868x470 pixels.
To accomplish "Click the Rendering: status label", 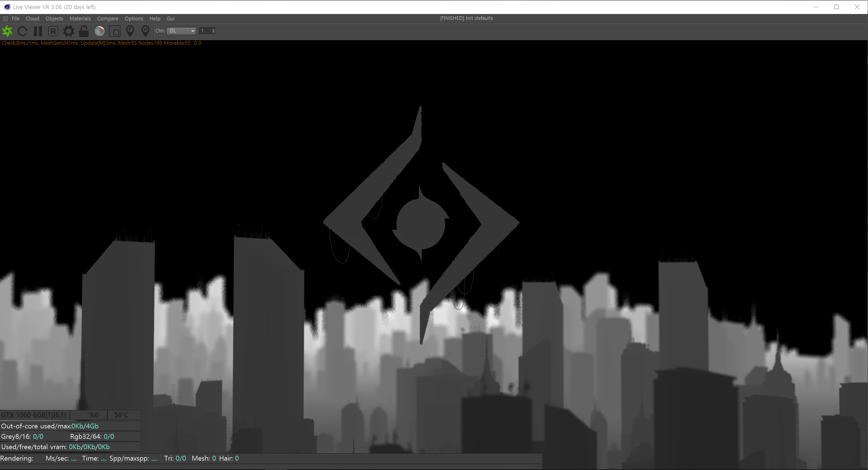I will click(17, 458).
